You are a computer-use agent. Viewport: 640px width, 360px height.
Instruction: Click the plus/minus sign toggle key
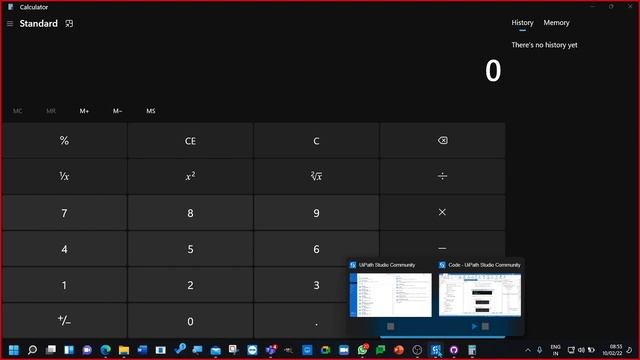[x=64, y=321]
